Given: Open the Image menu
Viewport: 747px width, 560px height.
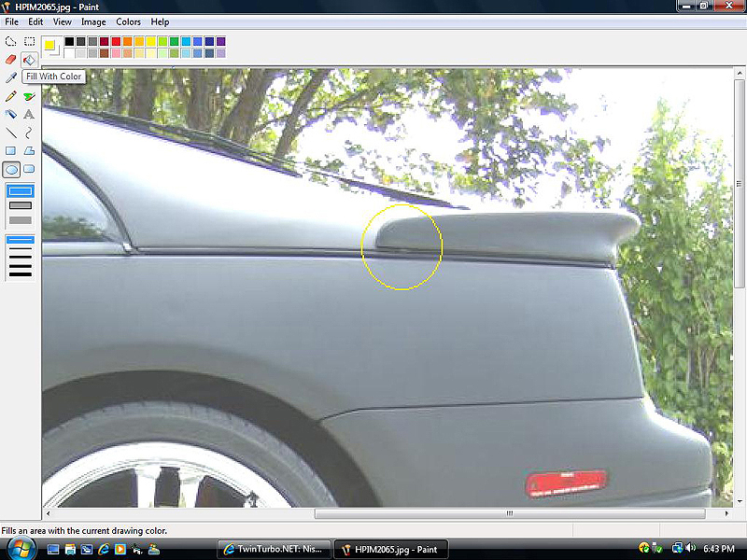Looking at the screenshot, I should 93,21.
